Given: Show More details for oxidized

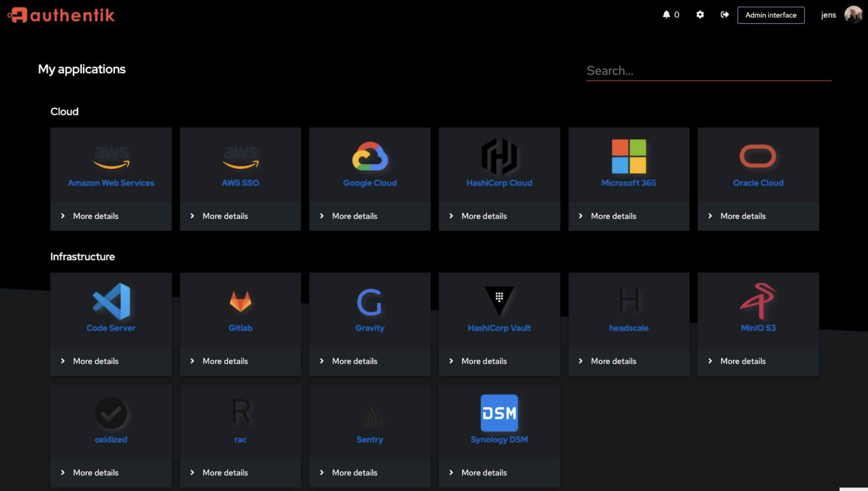Looking at the screenshot, I should 111,472.
